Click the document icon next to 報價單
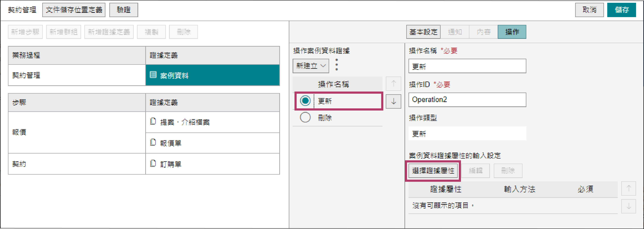 pyautogui.click(x=153, y=143)
